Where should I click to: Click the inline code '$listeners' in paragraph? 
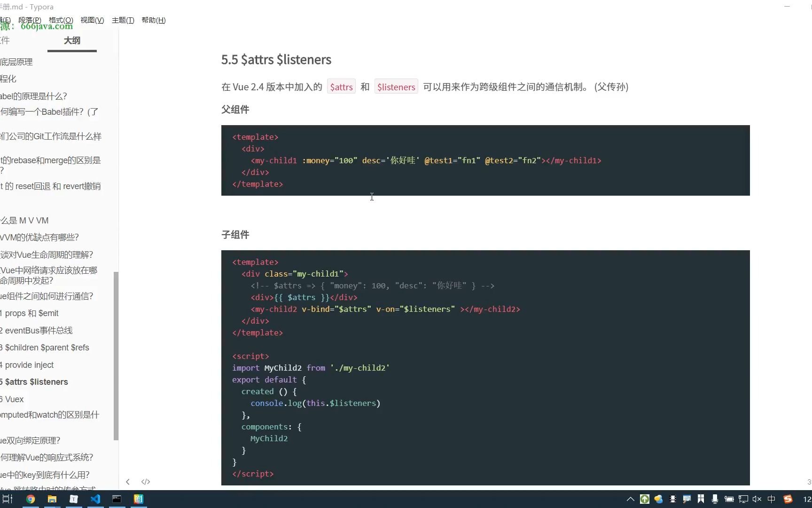pyautogui.click(x=396, y=87)
